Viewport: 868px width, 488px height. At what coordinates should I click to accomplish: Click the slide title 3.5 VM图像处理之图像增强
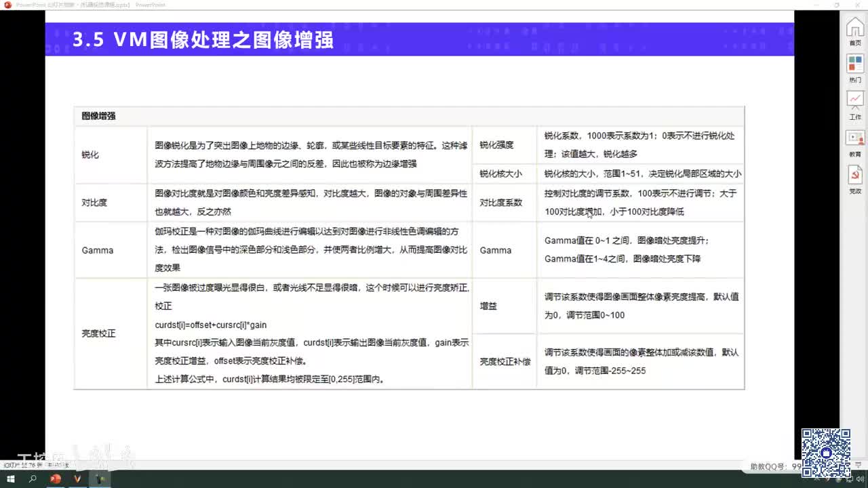click(x=203, y=40)
